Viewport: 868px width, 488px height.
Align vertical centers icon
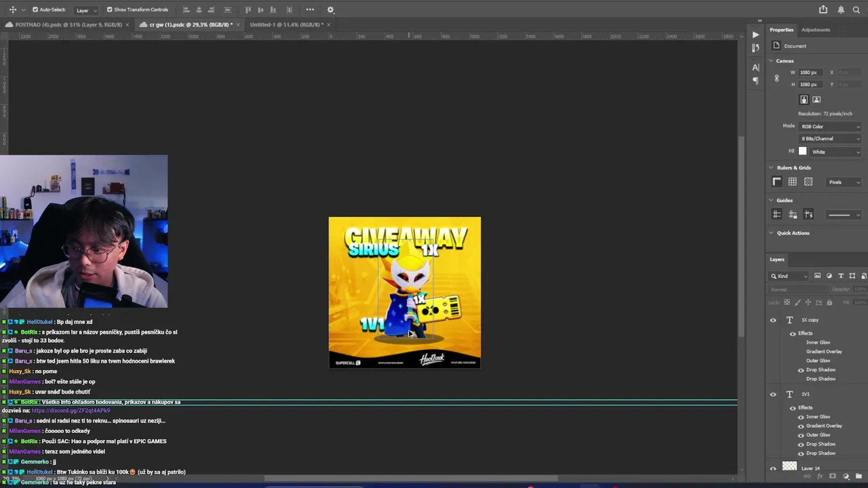260,9
